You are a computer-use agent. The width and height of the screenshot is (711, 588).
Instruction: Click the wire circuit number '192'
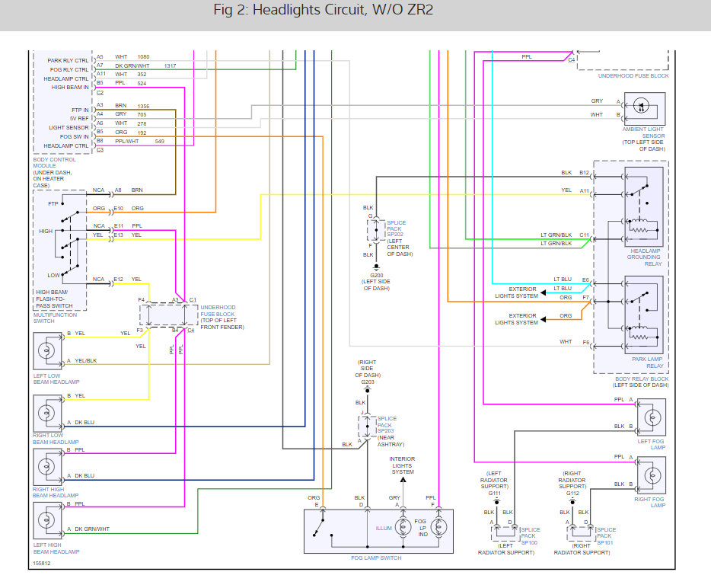(142, 133)
